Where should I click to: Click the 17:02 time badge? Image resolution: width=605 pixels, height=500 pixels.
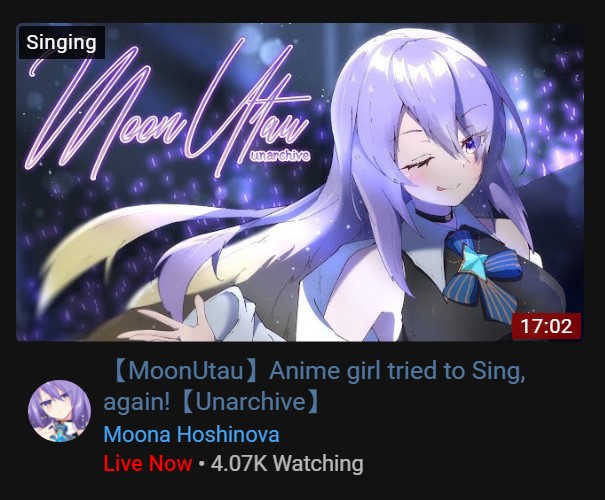(546, 326)
